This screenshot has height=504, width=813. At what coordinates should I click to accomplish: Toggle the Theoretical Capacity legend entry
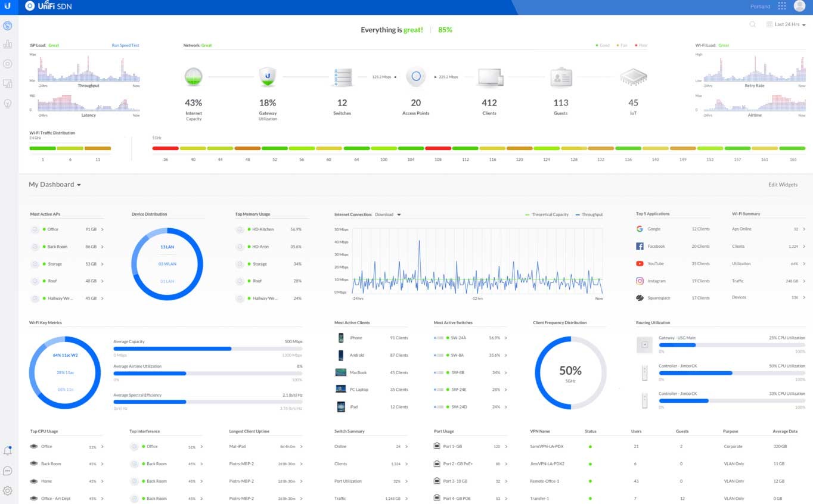549,214
